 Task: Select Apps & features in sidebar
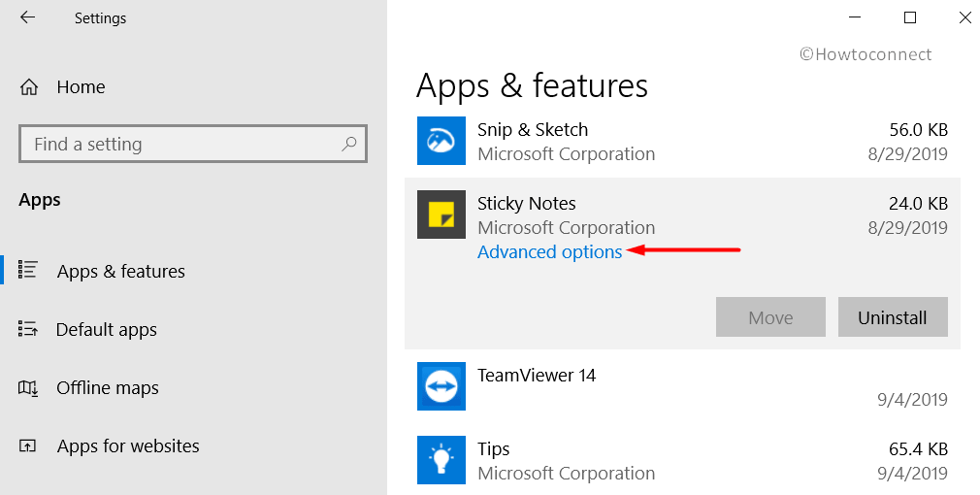120,271
